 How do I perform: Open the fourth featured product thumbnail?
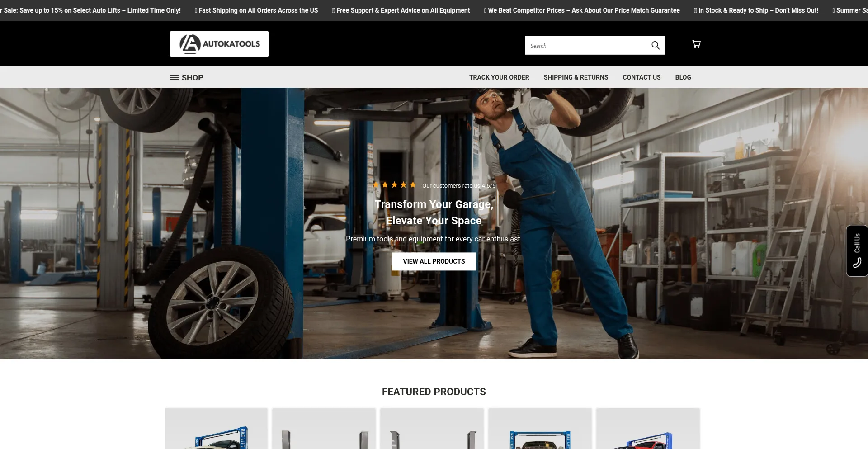click(x=540, y=429)
